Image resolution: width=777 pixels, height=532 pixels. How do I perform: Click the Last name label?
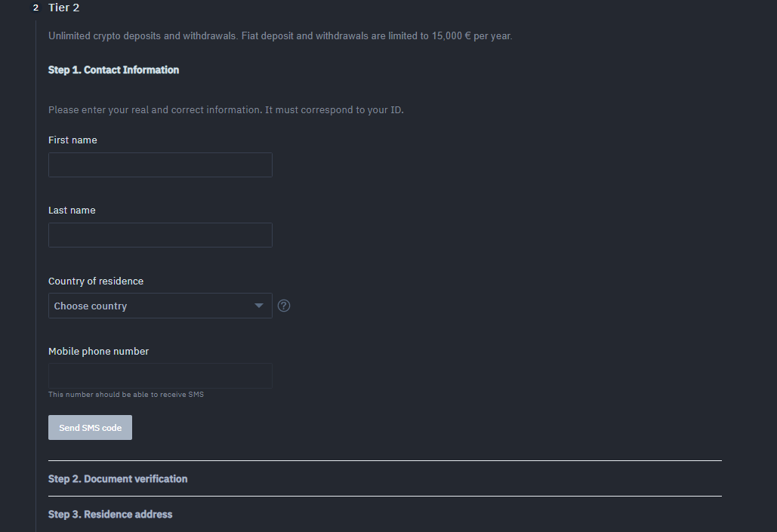point(72,210)
